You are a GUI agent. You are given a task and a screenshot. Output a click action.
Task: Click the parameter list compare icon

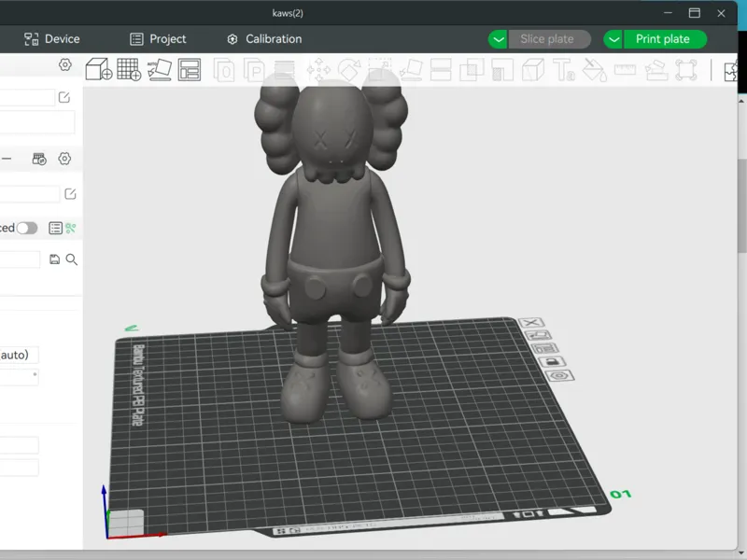pos(55,228)
